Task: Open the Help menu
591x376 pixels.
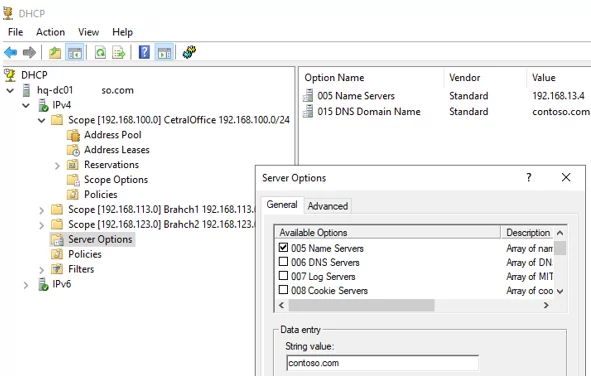Action: 122,32
